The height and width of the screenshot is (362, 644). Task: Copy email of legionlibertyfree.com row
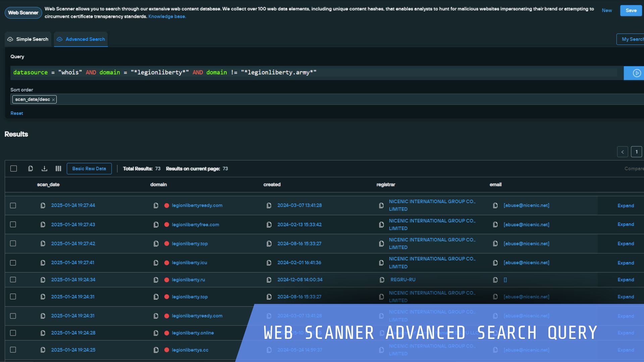495,225
